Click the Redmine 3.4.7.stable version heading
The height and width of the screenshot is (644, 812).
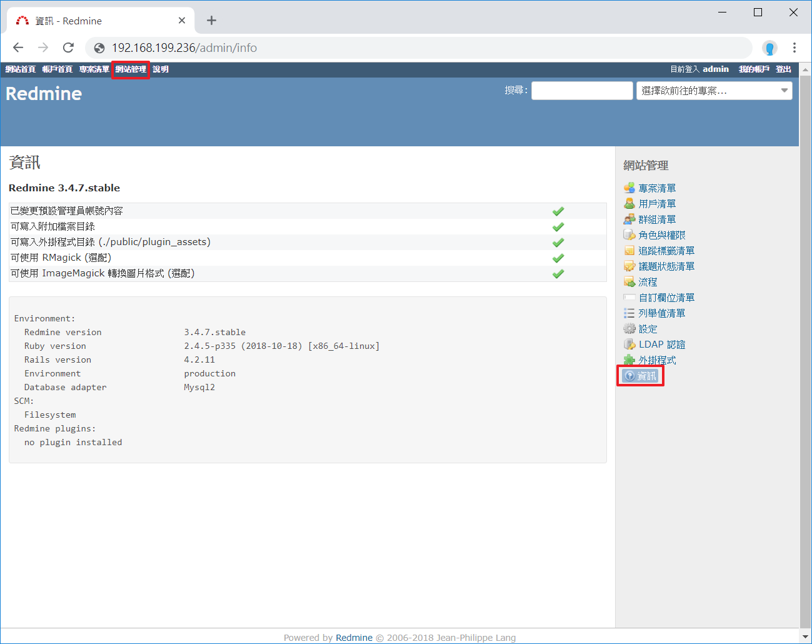click(x=64, y=188)
